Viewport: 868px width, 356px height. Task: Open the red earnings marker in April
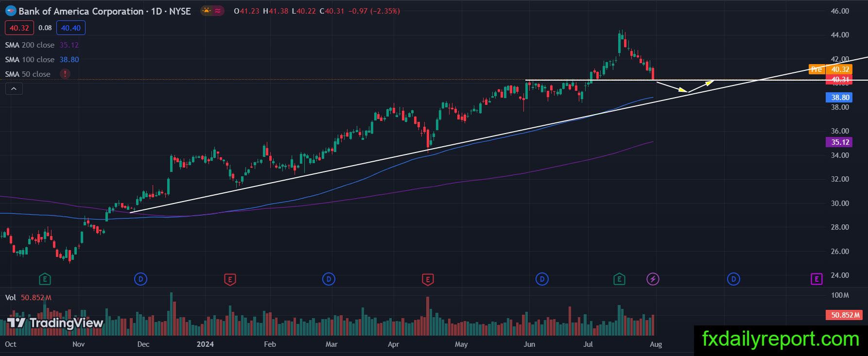(x=428, y=279)
